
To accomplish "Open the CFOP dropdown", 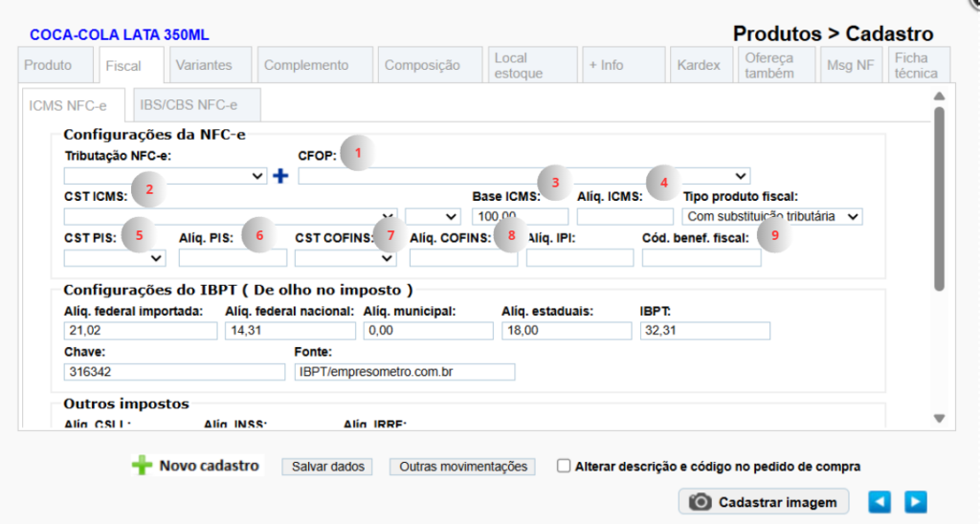I will click(524, 176).
